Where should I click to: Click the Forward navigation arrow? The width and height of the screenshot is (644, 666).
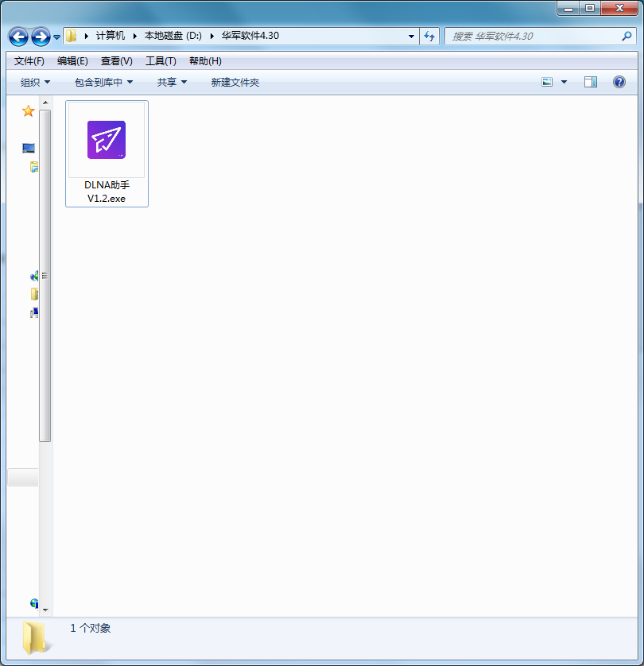click(x=41, y=37)
